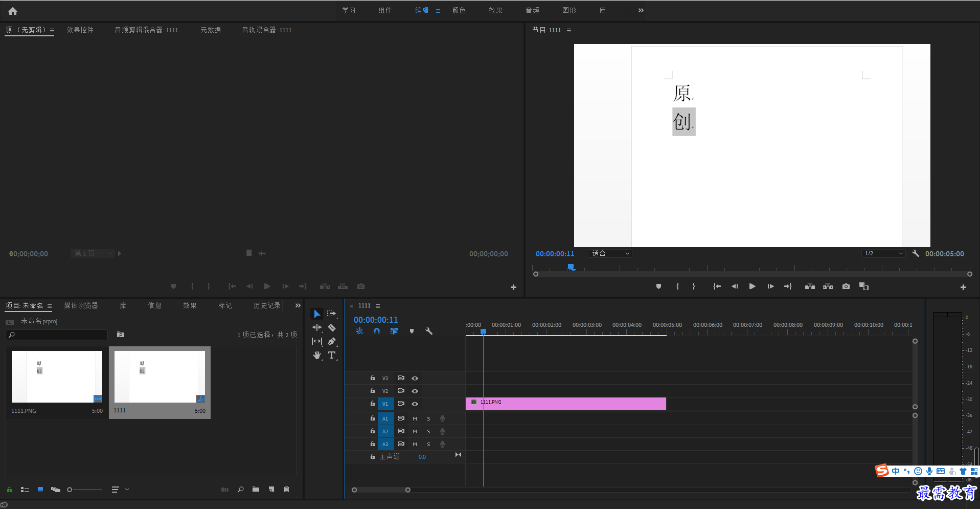Delete selected item with trash icon
The height and width of the screenshot is (509, 980).
pos(286,490)
